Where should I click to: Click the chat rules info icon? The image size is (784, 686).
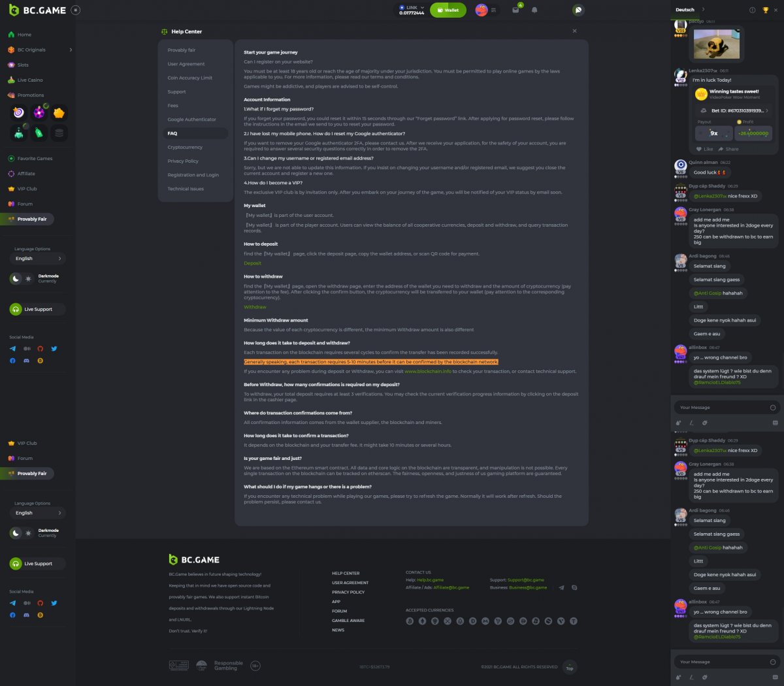point(752,10)
